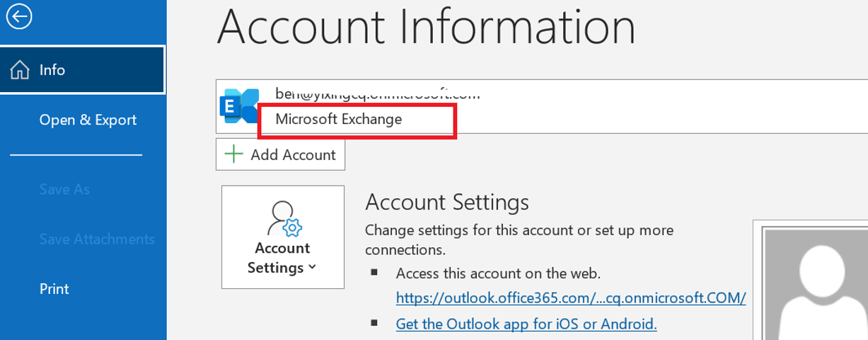
Task: Open the outlook.office365.com web access link
Action: coord(571,297)
